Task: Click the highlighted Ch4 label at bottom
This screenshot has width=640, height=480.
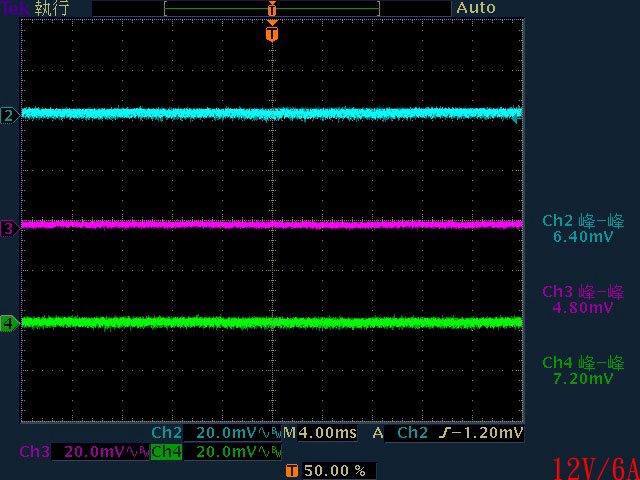Action: click(x=166, y=452)
